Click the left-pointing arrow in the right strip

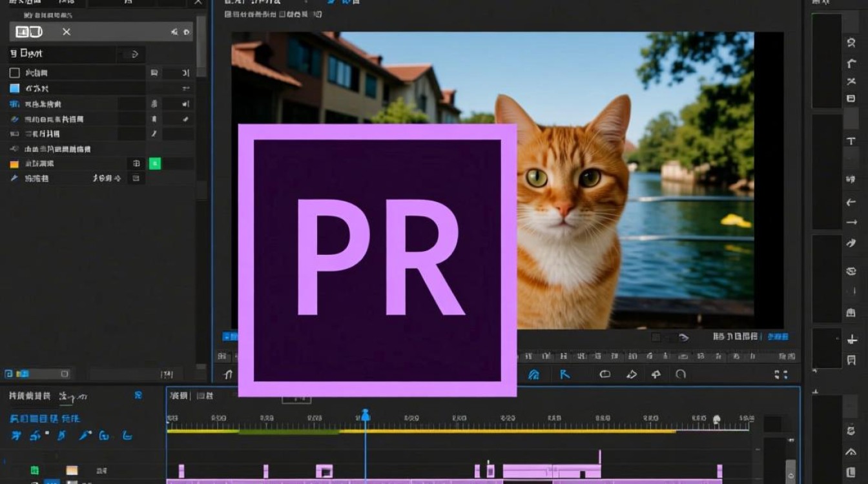[851, 203]
